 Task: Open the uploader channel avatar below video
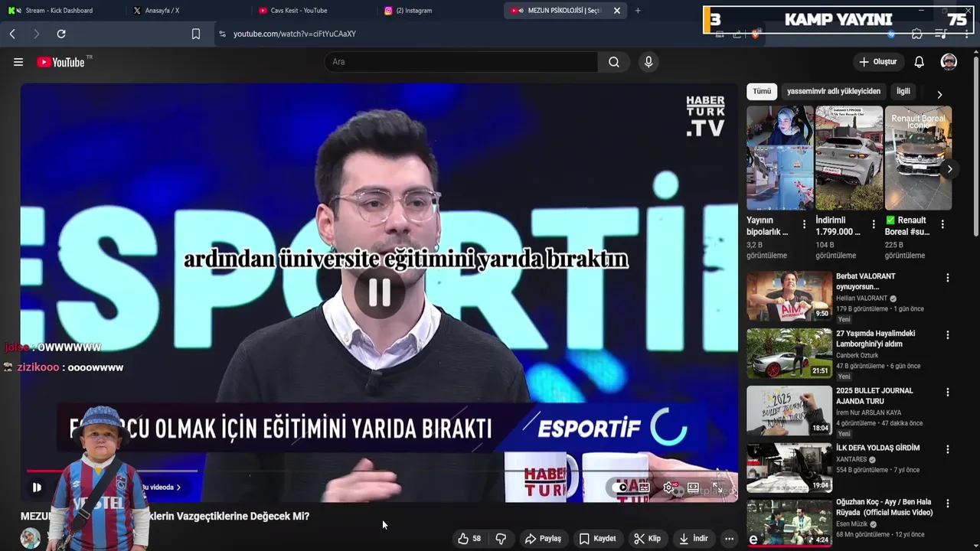[31, 538]
